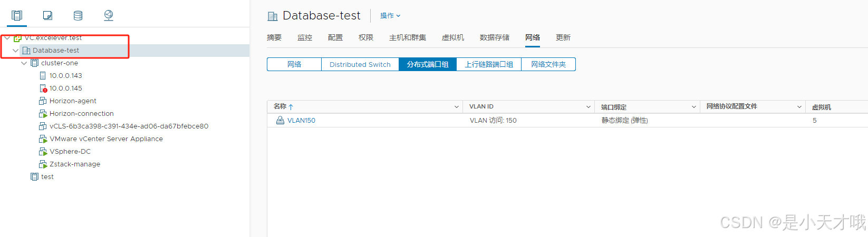
Task: Open the Storage inventory view icon
Action: tap(78, 15)
